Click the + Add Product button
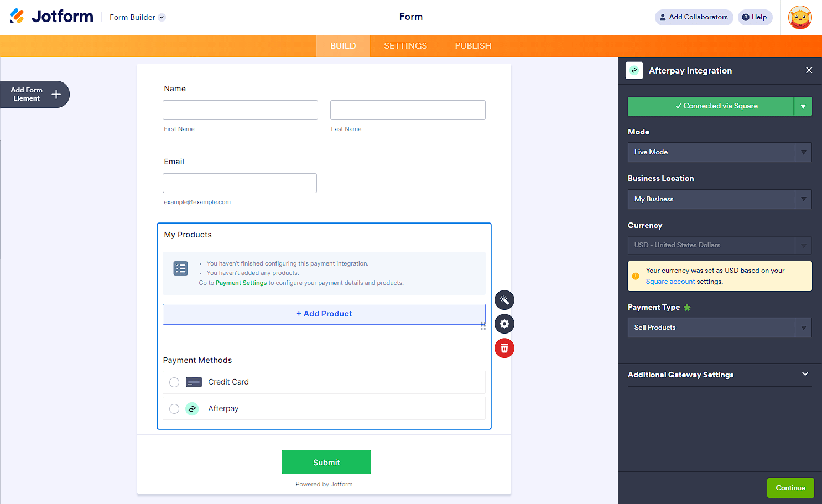 pos(324,314)
